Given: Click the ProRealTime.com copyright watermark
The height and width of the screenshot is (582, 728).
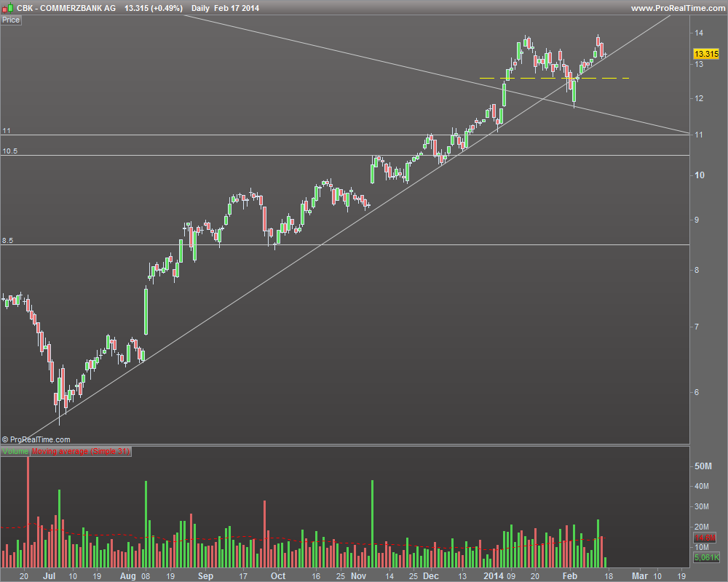Looking at the screenshot, I should click(36, 439).
